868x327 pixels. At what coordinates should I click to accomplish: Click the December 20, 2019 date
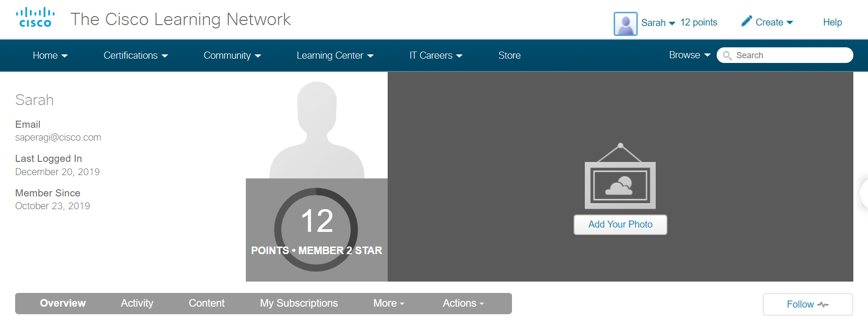(58, 172)
